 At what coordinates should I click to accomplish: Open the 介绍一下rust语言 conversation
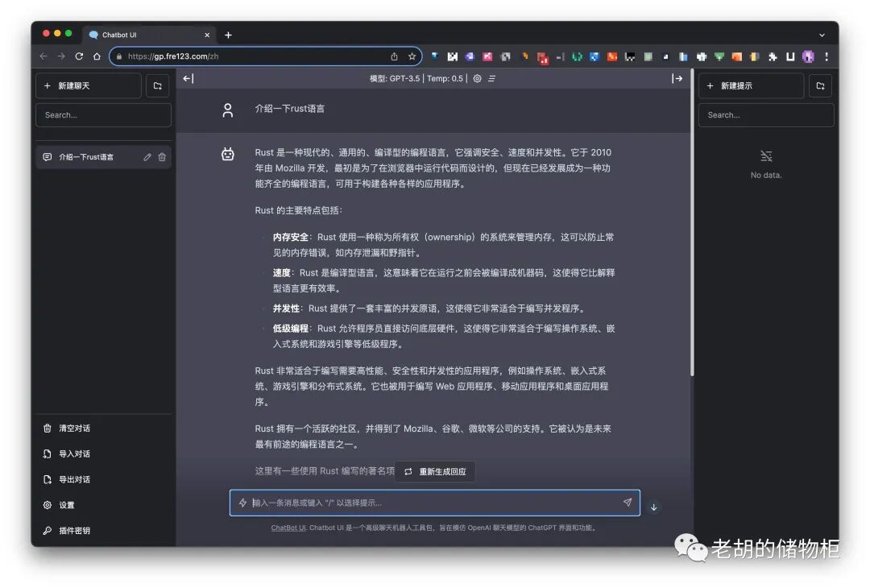coord(86,157)
